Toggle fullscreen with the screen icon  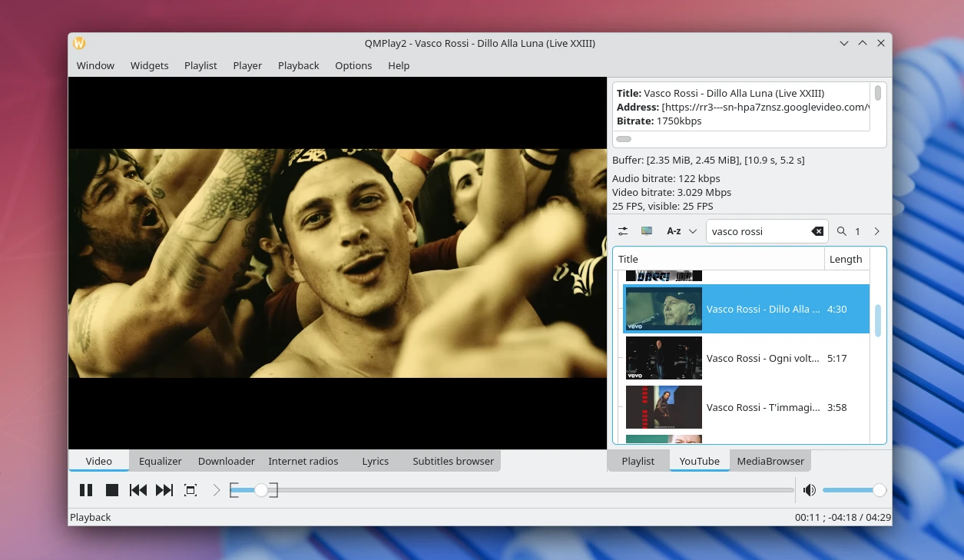(x=190, y=489)
